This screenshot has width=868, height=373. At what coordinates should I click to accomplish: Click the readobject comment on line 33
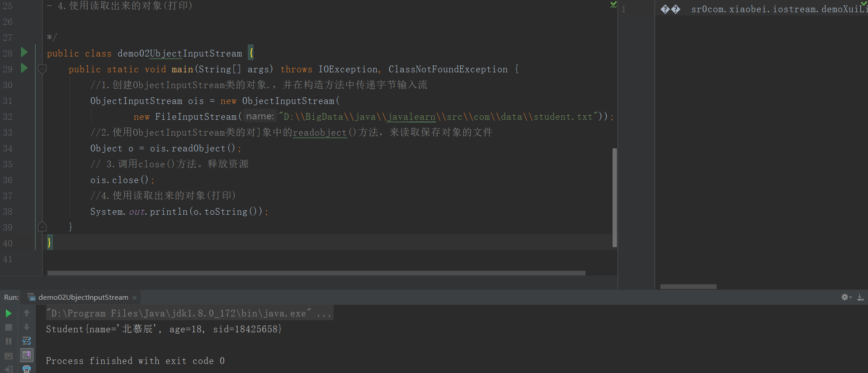click(x=291, y=132)
